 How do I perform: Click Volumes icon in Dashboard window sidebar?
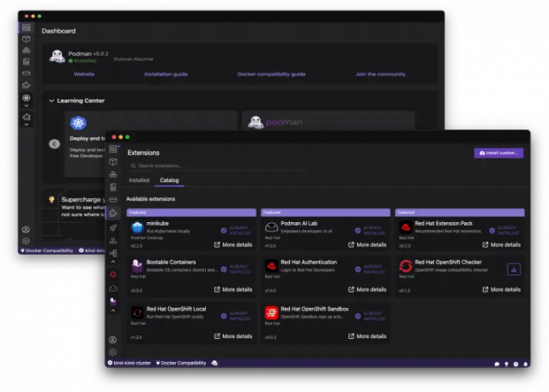coord(27,74)
